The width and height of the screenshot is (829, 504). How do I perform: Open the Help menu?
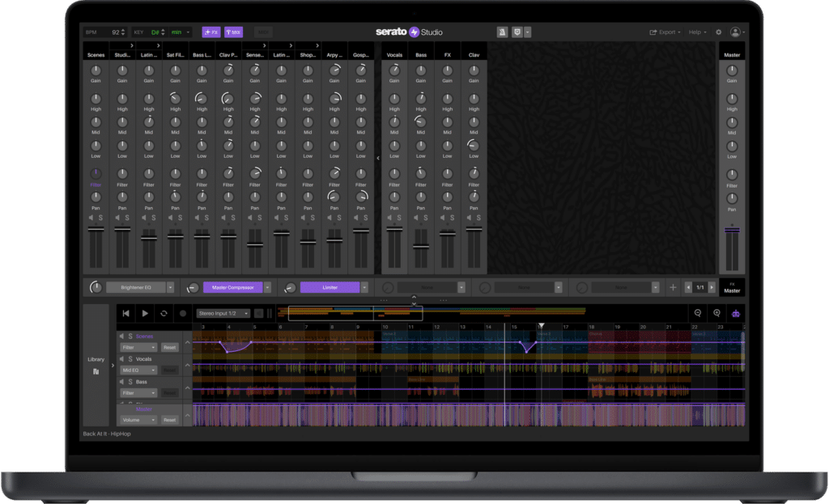pyautogui.click(x=697, y=32)
